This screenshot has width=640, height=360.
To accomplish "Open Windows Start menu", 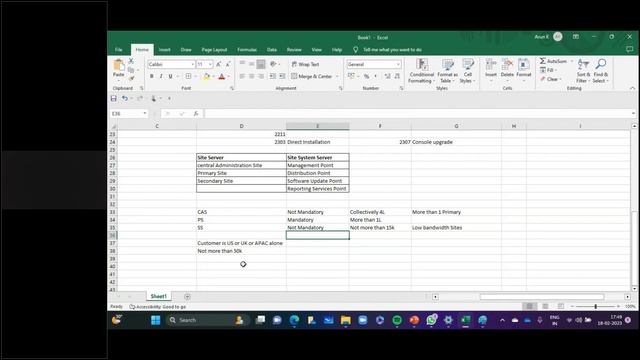I will [156, 320].
